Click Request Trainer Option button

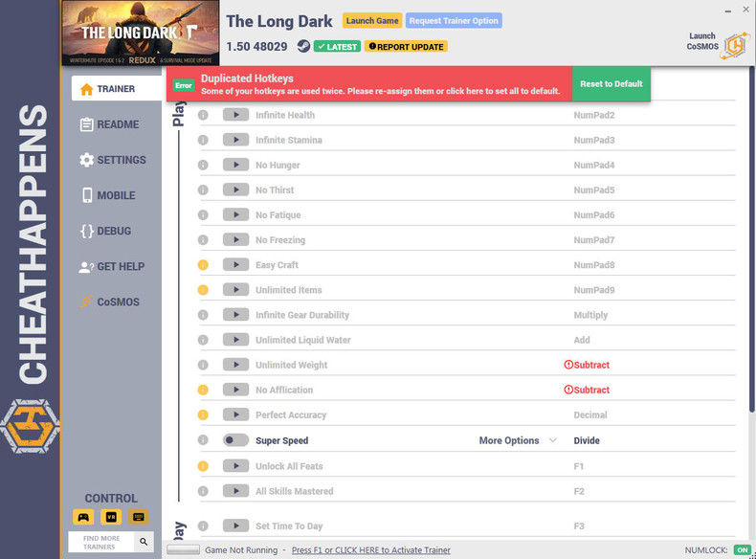point(454,21)
